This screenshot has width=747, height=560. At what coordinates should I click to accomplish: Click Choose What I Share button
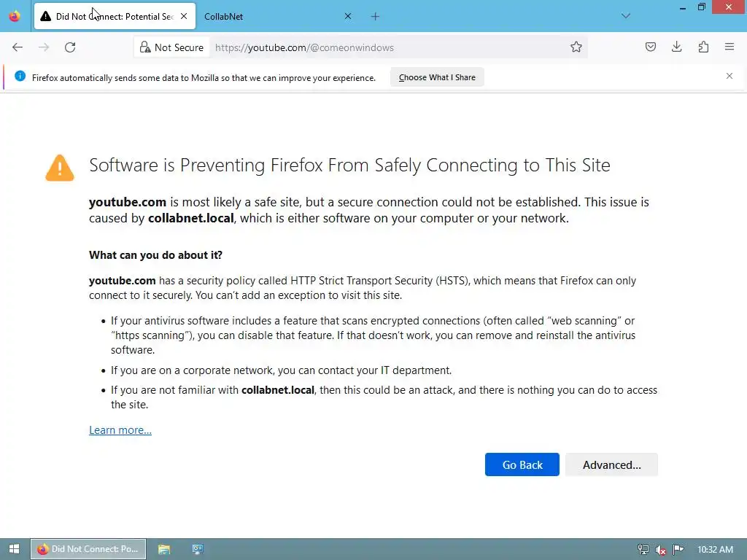(437, 77)
